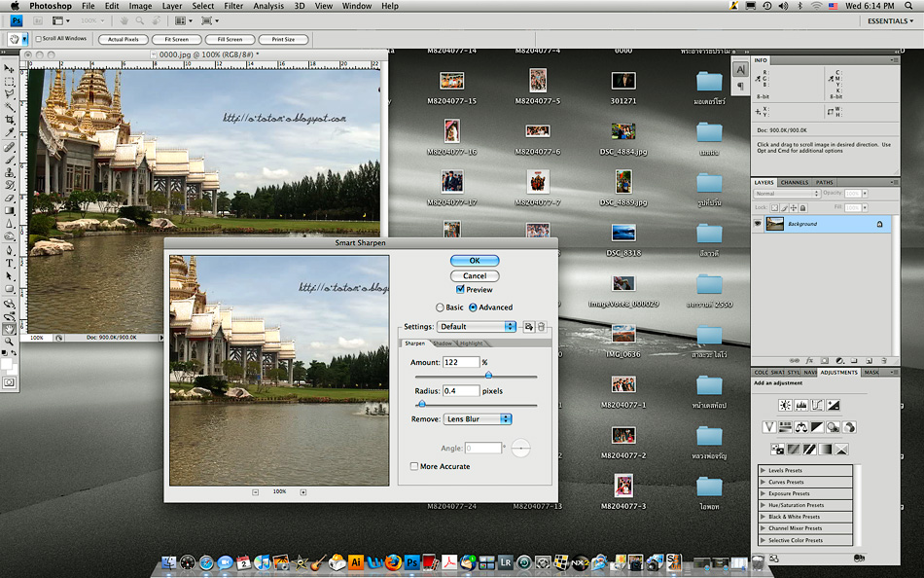The image size is (924, 578).
Task: Save a copy of current sharpen settings
Action: pyautogui.click(x=529, y=327)
